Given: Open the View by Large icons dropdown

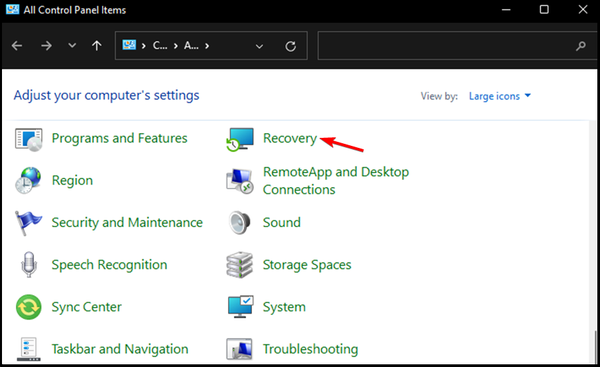Looking at the screenshot, I should [x=500, y=96].
